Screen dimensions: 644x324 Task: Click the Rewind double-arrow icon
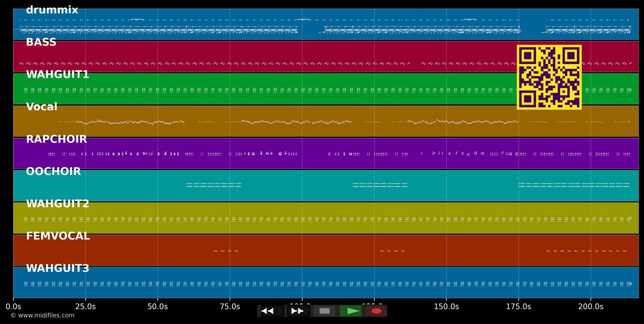(268, 311)
